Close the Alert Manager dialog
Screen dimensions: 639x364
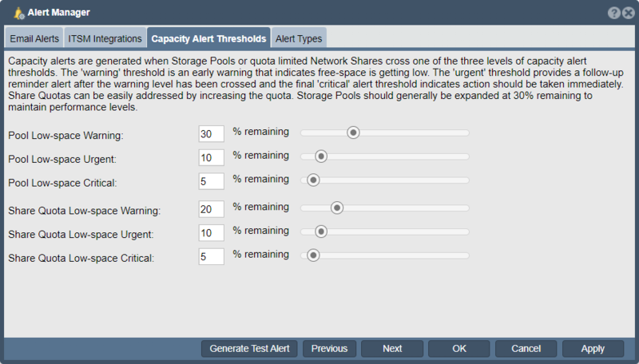pos(629,13)
